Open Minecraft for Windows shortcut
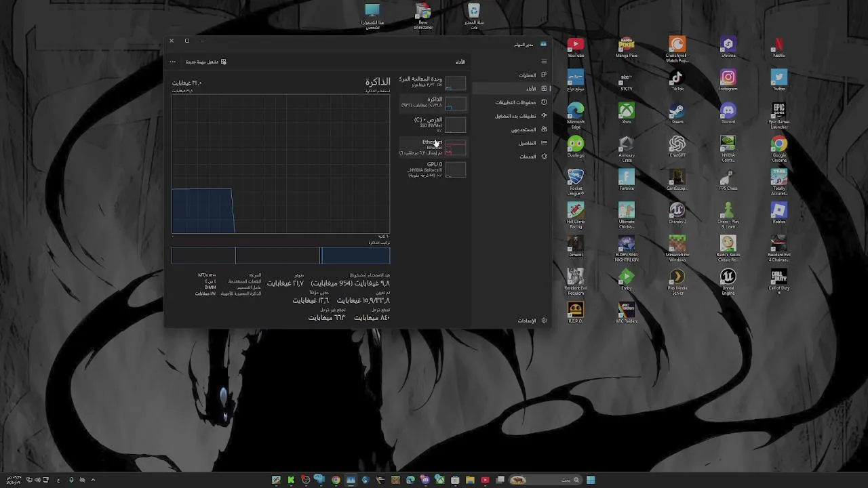The width and height of the screenshot is (868, 488). point(677,249)
